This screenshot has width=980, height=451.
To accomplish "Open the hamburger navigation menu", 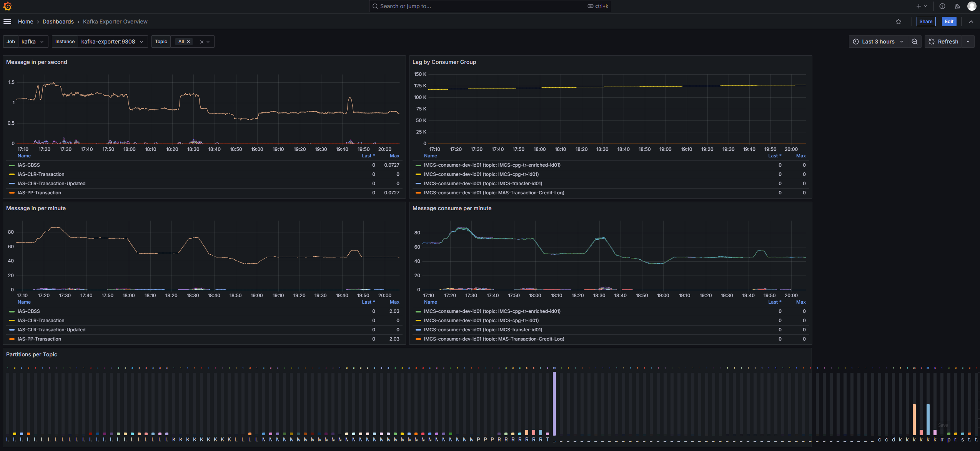I will [x=7, y=22].
